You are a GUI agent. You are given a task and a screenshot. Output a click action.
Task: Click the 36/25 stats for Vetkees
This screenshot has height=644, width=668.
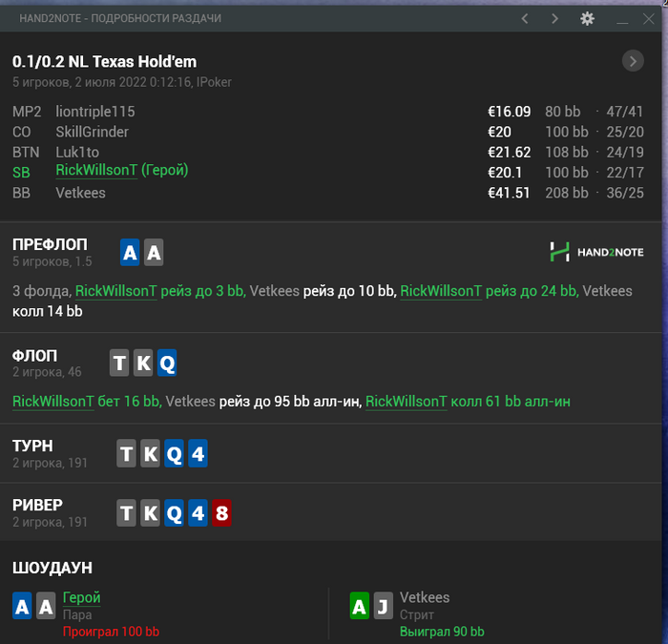click(x=625, y=194)
